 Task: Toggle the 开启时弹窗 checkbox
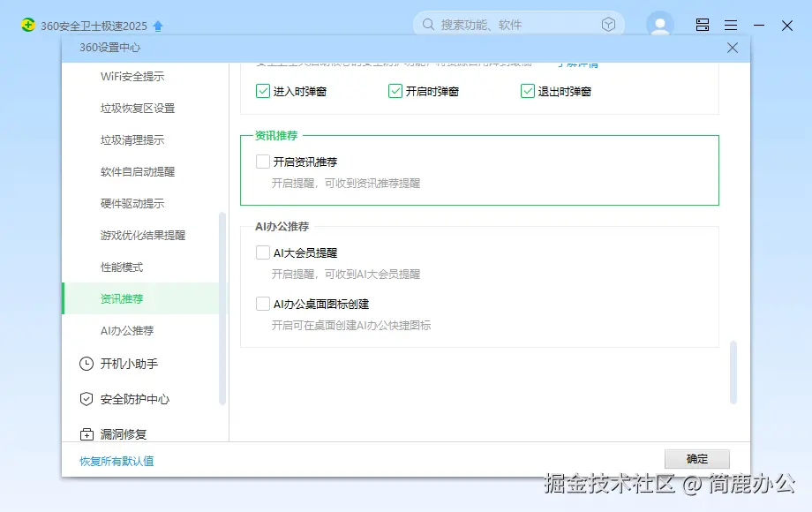[x=395, y=91]
